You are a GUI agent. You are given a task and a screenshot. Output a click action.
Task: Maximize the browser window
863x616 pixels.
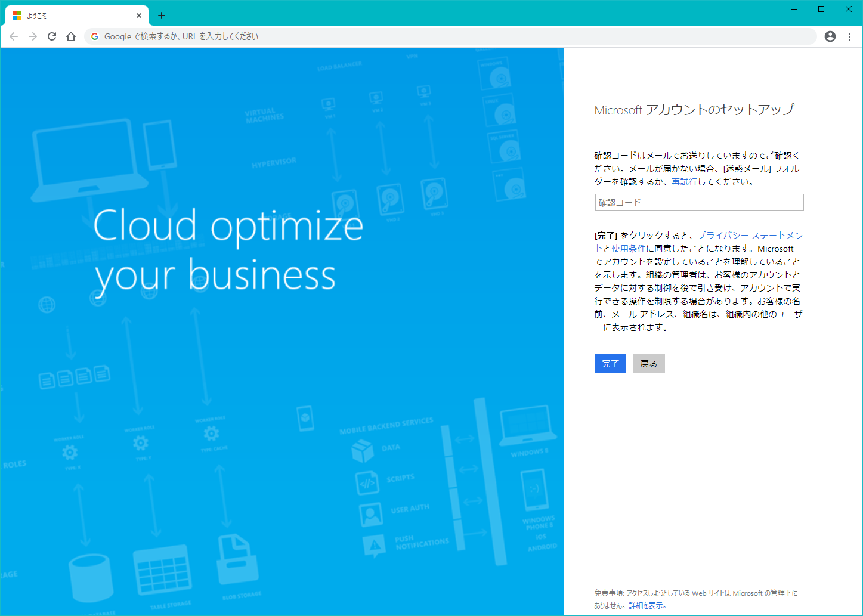(821, 9)
